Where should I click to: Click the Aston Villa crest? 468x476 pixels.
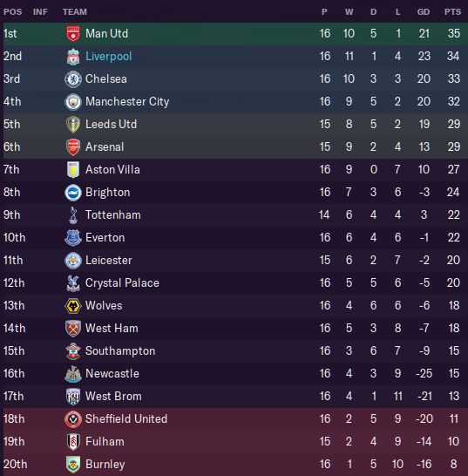coord(73,170)
